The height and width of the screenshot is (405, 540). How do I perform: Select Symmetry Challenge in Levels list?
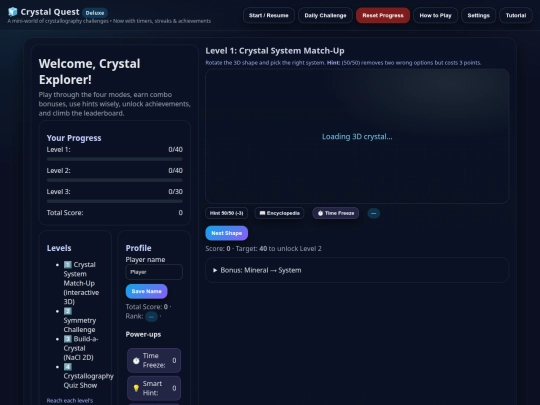pos(80,320)
